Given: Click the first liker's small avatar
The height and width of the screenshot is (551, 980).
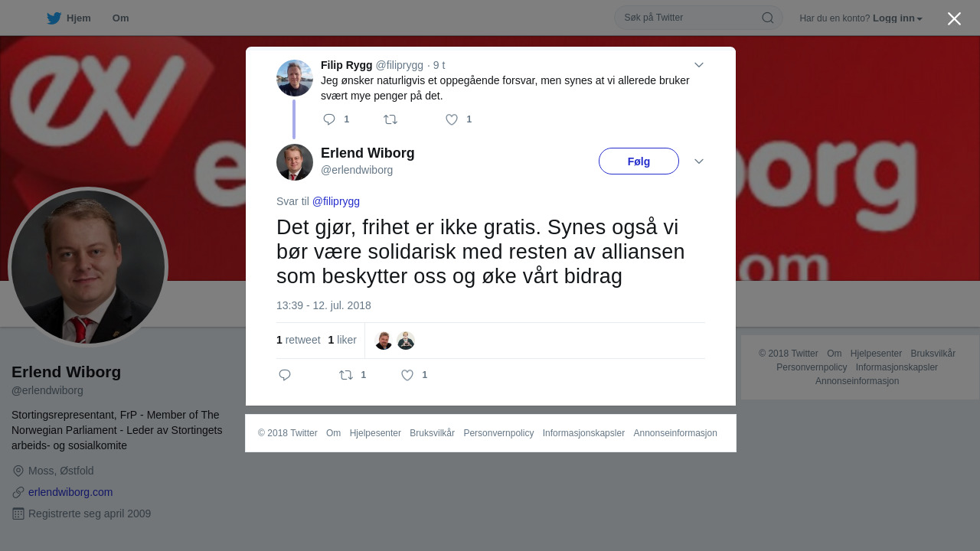Looking at the screenshot, I should [384, 341].
